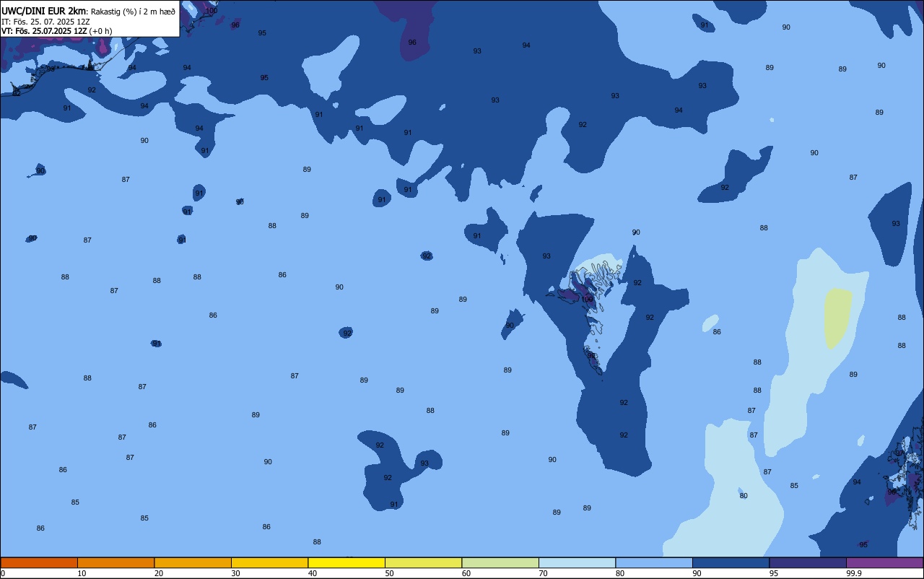Click the 'IT: Fös. 25. 07. 2025 12Z' line
The height and width of the screenshot is (579, 924).
pyautogui.click(x=45, y=22)
